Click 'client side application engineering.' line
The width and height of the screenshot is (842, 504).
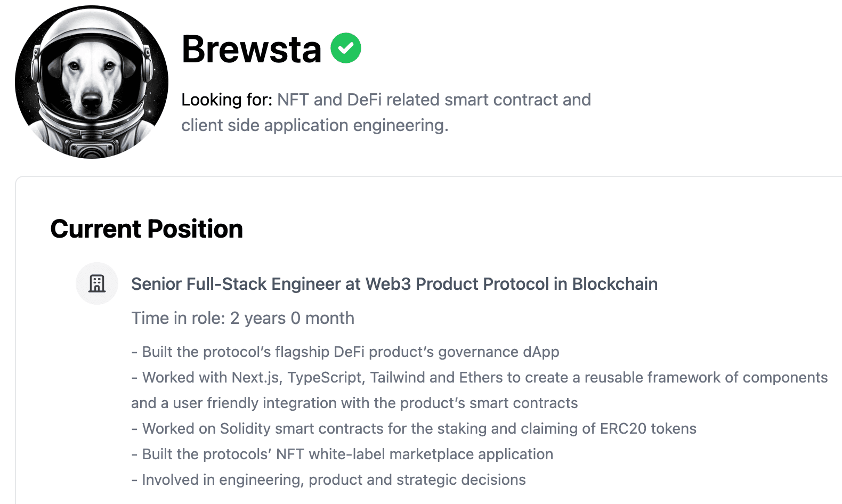click(314, 125)
